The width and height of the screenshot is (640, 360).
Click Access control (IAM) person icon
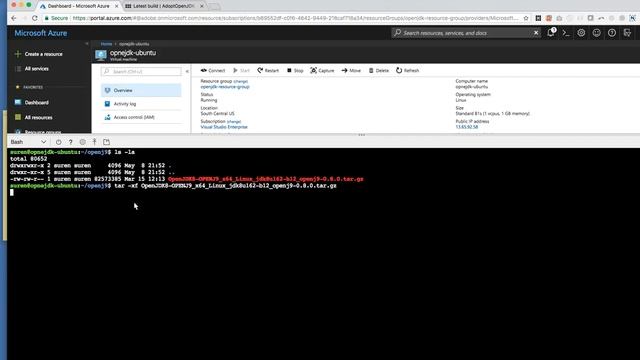click(x=107, y=117)
